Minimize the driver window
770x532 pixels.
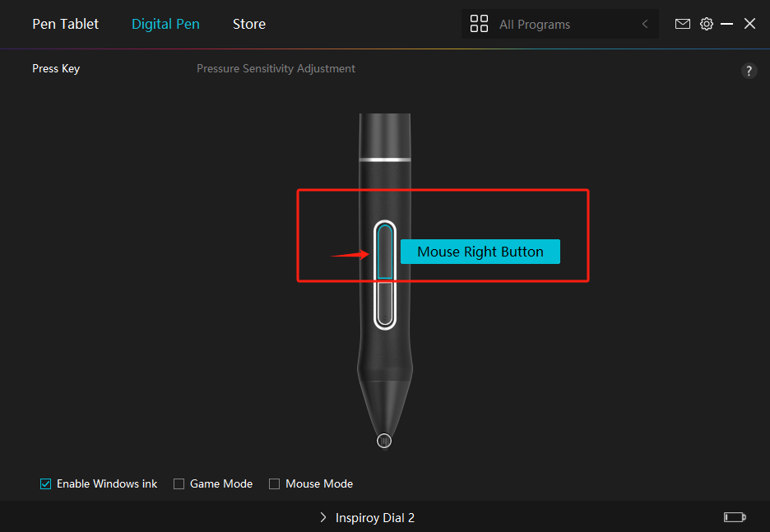726,24
